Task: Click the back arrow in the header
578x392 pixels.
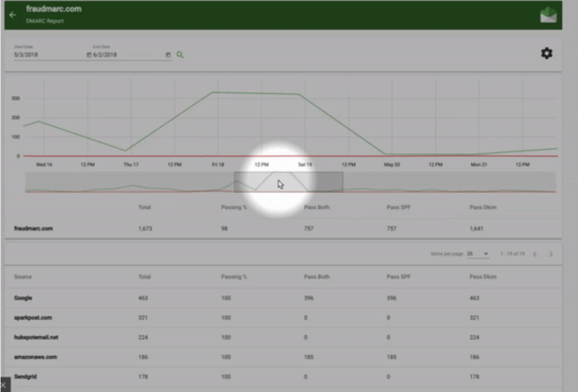Action: click(13, 15)
